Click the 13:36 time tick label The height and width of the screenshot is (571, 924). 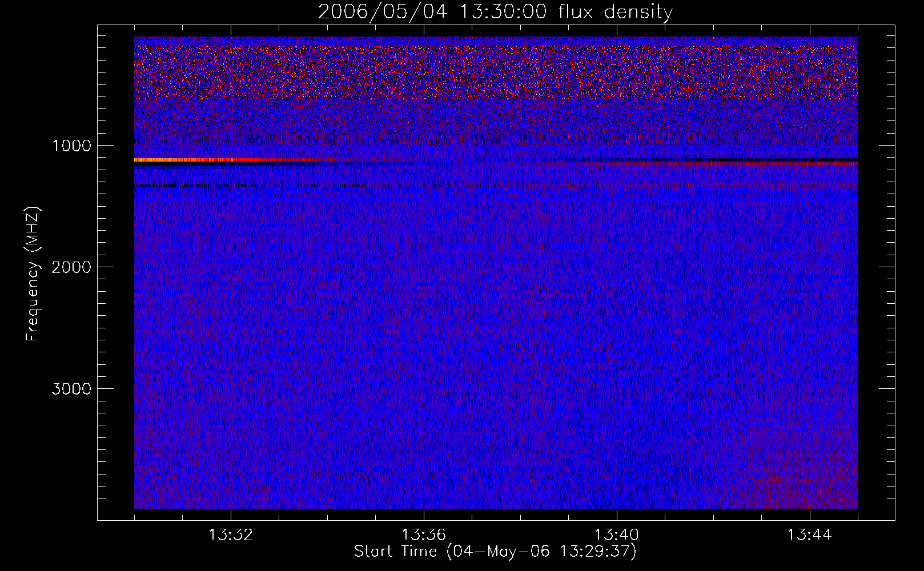pyautogui.click(x=424, y=535)
